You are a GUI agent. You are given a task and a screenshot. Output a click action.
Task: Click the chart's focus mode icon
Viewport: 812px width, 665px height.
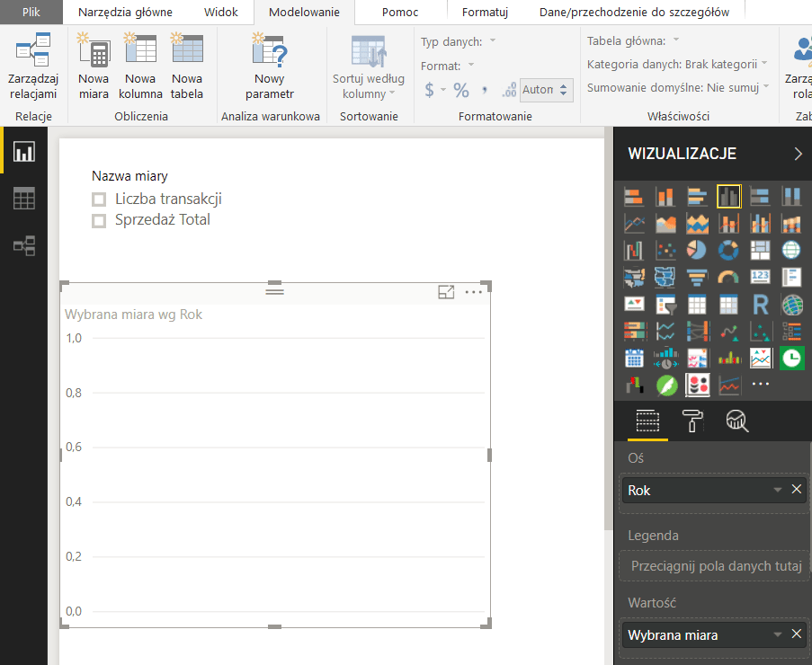(x=446, y=291)
